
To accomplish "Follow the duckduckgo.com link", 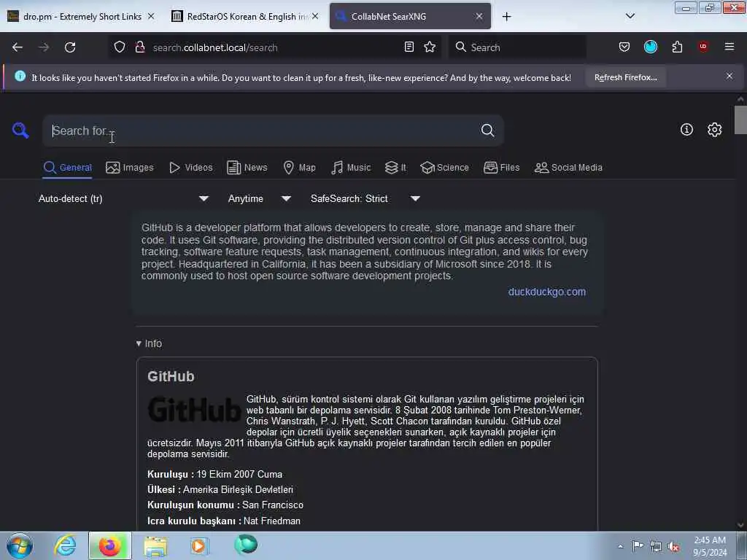I will tap(547, 292).
